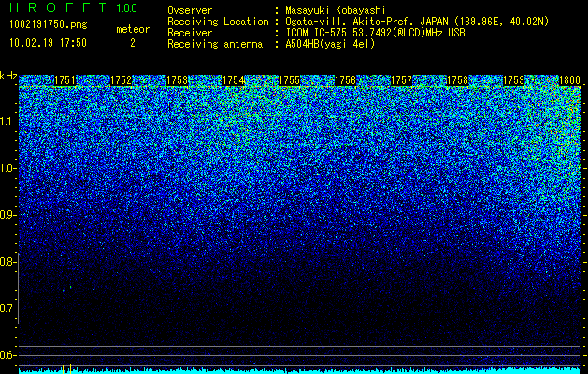This screenshot has height=374, width=588.
Task: Select the Ogata-vill. Akita-Pref. JAPAN location text
Action: click(417, 22)
